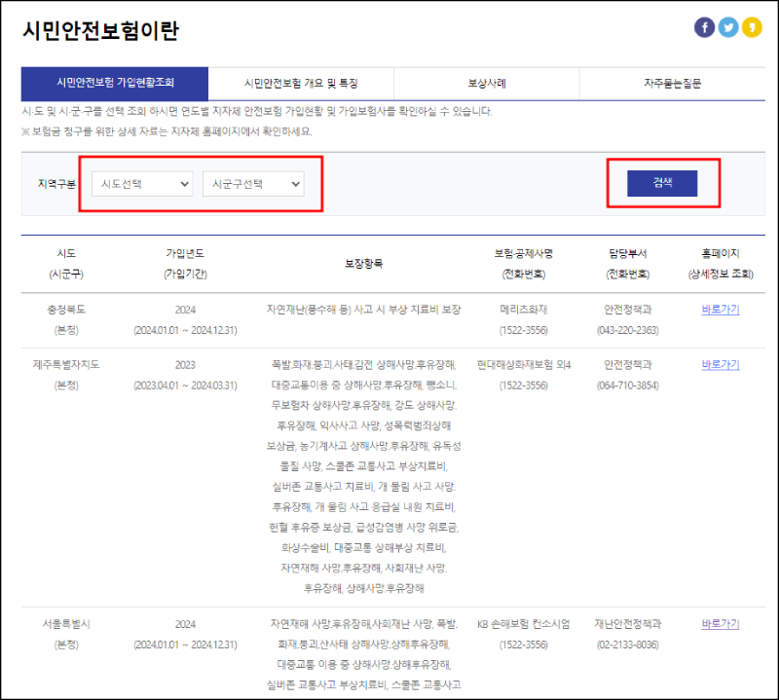The width and height of the screenshot is (779, 700).
Task: Share via the yellow KakaoStory icon
Action: (x=751, y=27)
